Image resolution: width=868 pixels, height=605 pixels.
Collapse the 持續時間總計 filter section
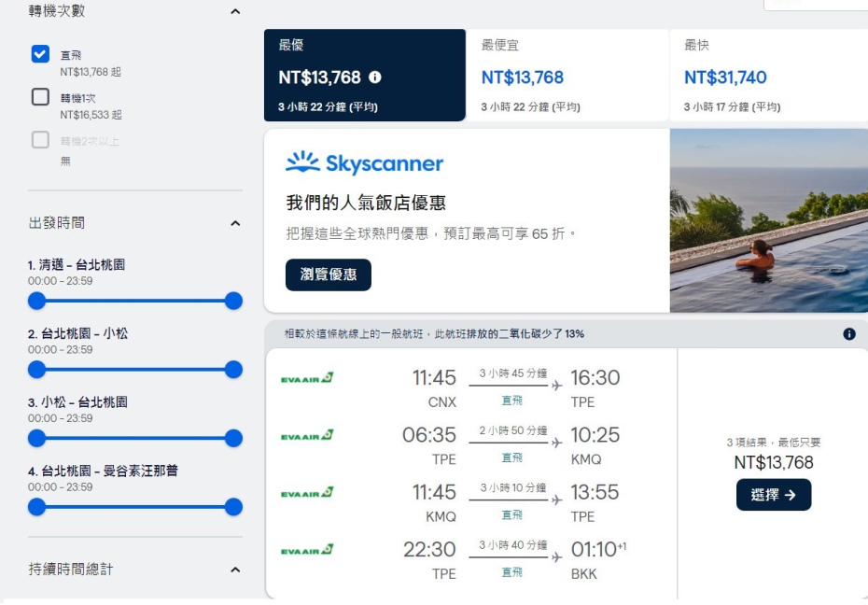235,570
